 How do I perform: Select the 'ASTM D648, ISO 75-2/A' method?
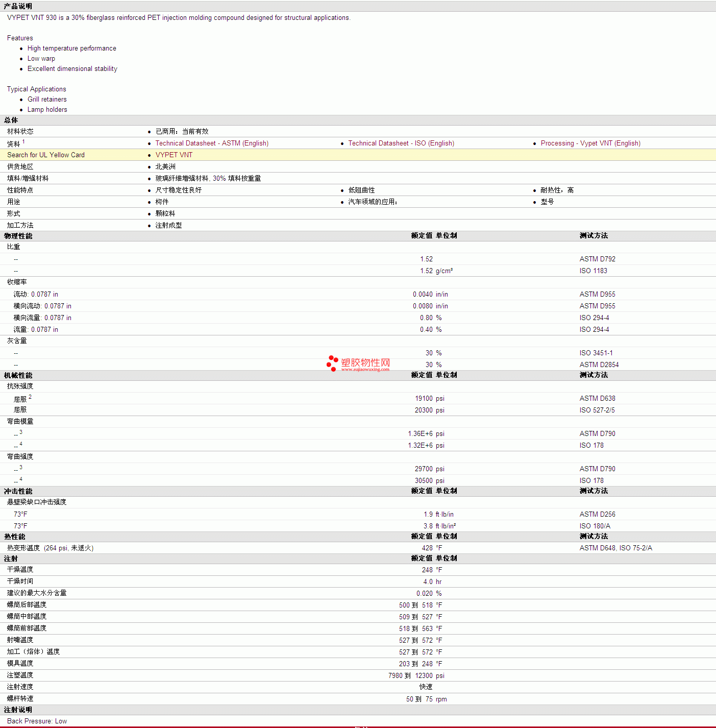(x=616, y=548)
